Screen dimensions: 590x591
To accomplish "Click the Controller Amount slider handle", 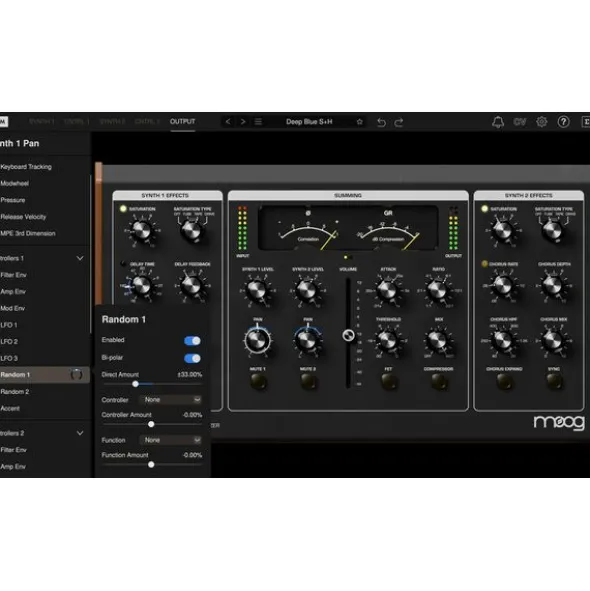I will pos(151,424).
